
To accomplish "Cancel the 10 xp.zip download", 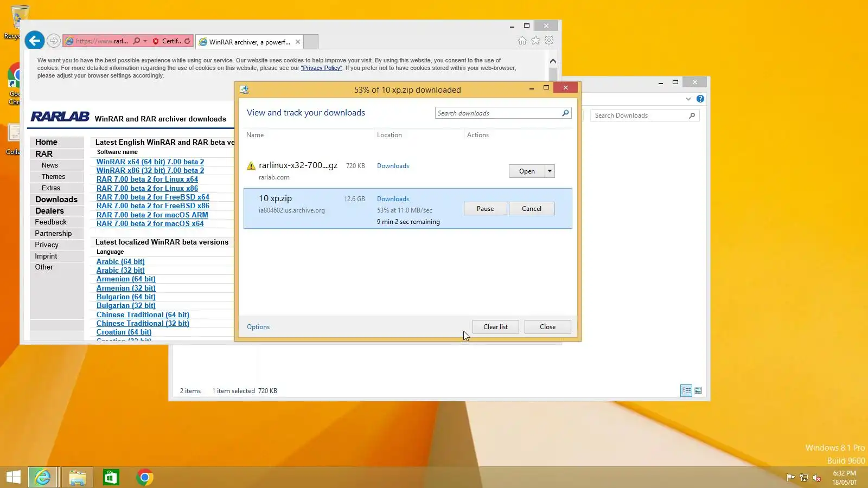I will (x=532, y=209).
